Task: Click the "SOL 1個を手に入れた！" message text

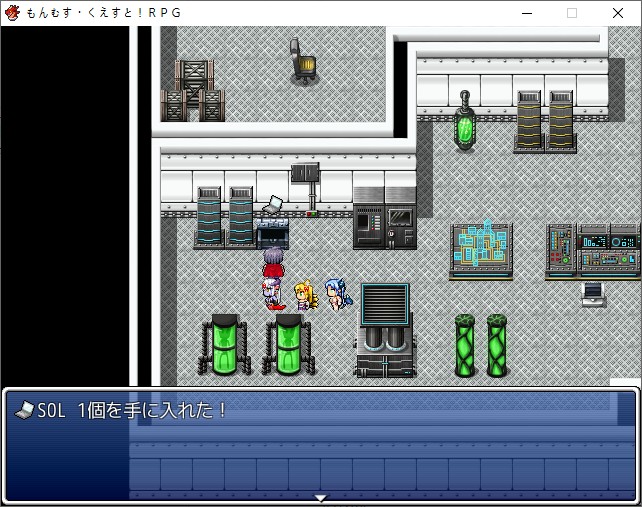Action: point(132,410)
